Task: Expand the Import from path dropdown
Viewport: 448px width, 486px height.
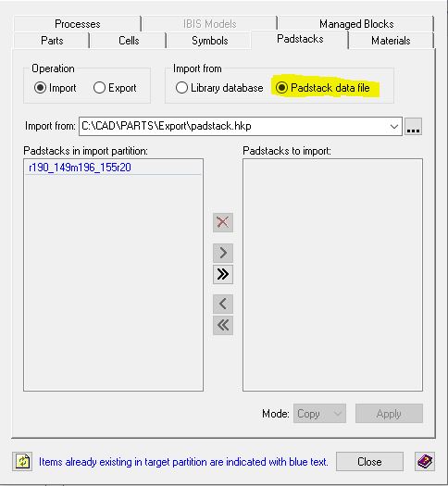Action: [x=393, y=127]
